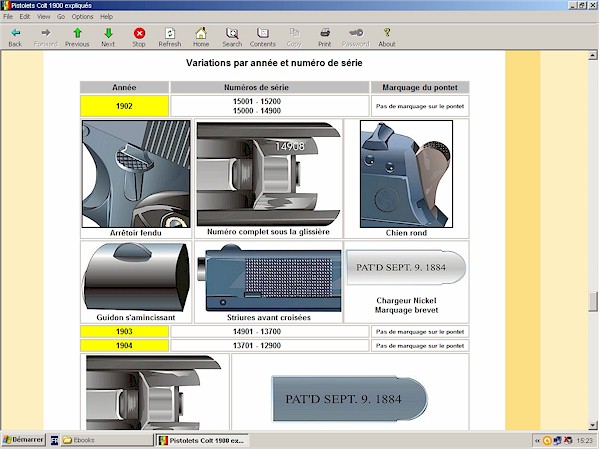Click serial range 13701 - 12900
Screen dimensions: 600x450
pyautogui.click(x=257, y=346)
